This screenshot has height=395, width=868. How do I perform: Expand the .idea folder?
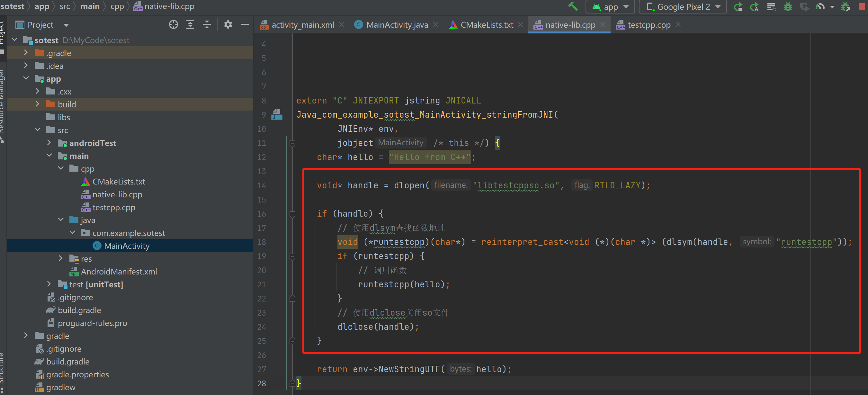26,65
